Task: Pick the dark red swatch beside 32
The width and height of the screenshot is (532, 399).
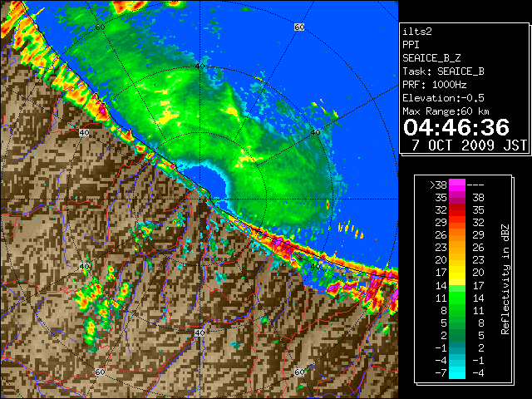Action: pos(457,210)
